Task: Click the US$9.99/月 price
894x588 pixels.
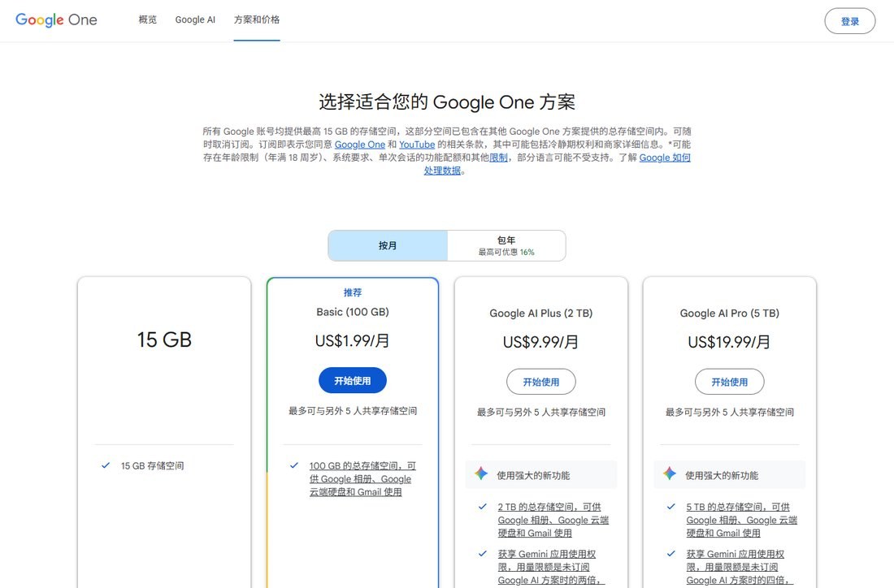Action: coord(541,342)
